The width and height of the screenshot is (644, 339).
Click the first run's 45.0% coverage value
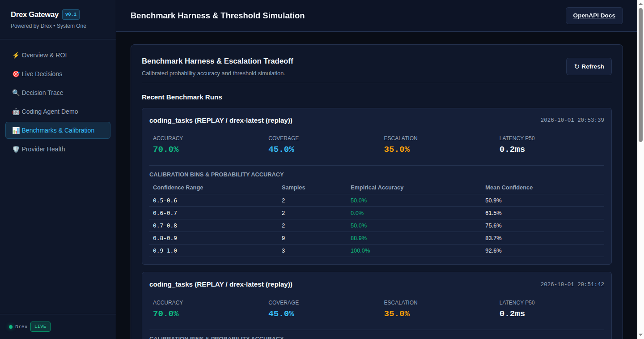point(281,150)
